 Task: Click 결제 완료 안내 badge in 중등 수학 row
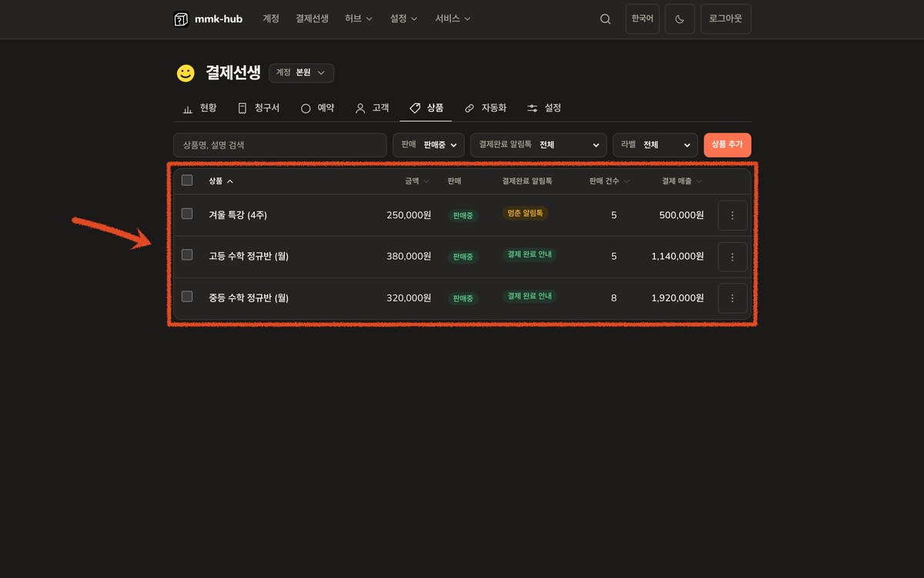[529, 296]
